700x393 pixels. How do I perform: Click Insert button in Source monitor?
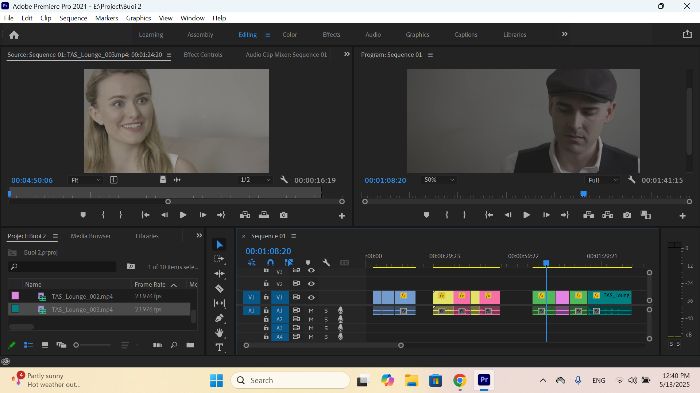pyautogui.click(x=245, y=215)
